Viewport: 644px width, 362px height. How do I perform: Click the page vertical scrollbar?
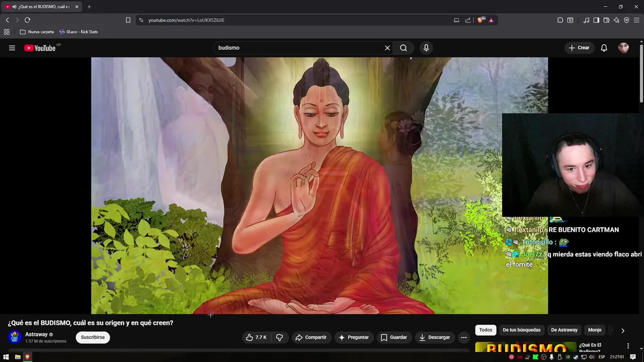tap(641, 73)
